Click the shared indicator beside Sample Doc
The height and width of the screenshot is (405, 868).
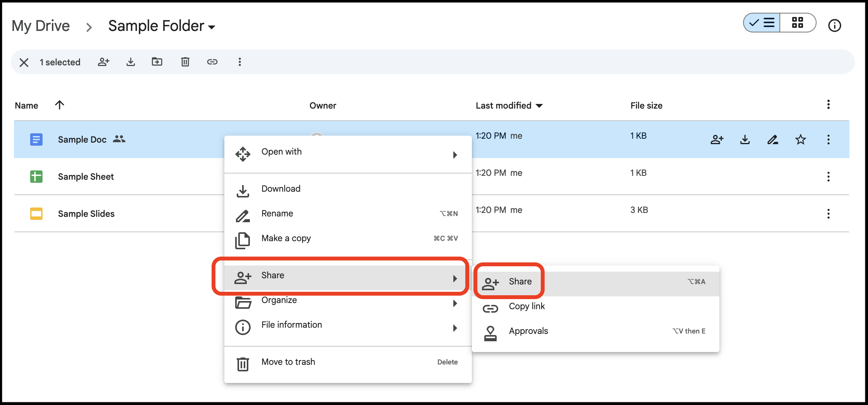coord(119,139)
